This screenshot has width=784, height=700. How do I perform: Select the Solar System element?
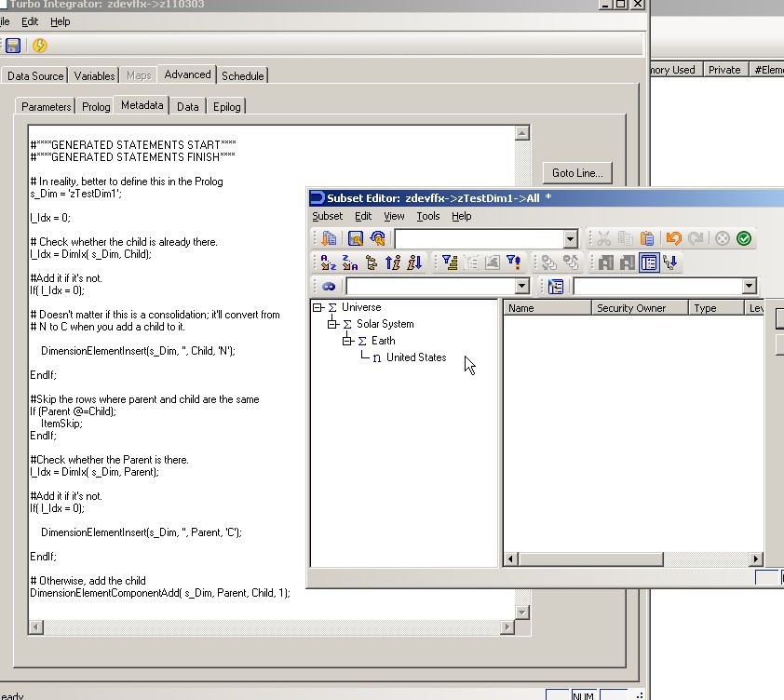pos(385,324)
